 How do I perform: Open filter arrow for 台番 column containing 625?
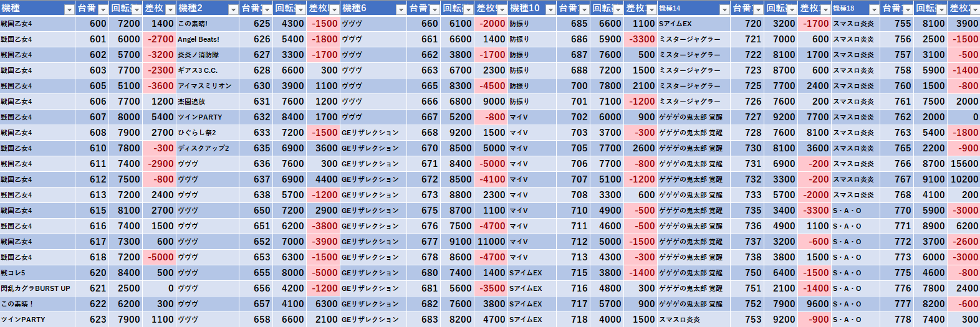(x=267, y=9)
